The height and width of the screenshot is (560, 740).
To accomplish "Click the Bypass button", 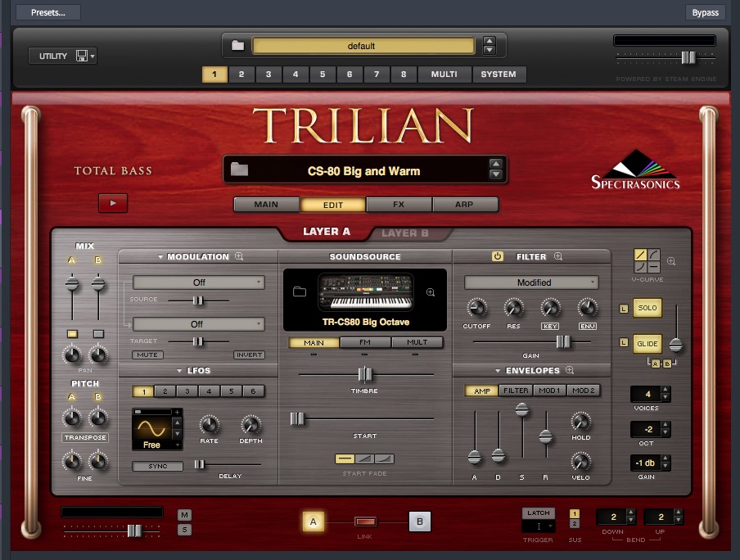I will 705,12.
